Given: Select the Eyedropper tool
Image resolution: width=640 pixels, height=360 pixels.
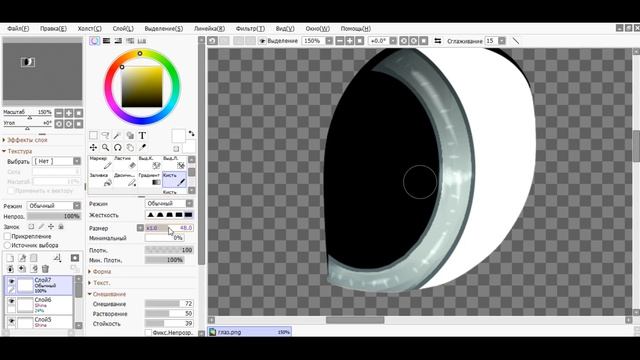Looking at the screenshot, I should pos(142,147).
